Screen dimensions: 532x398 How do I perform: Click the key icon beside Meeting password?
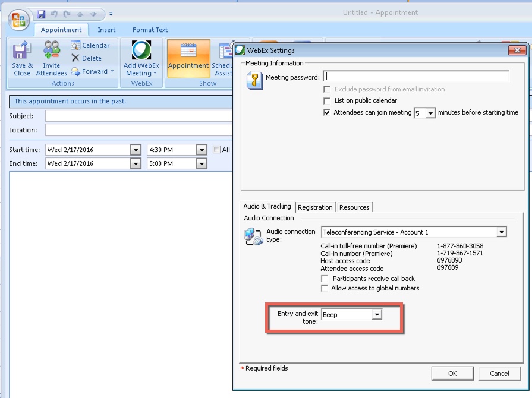(x=254, y=80)
